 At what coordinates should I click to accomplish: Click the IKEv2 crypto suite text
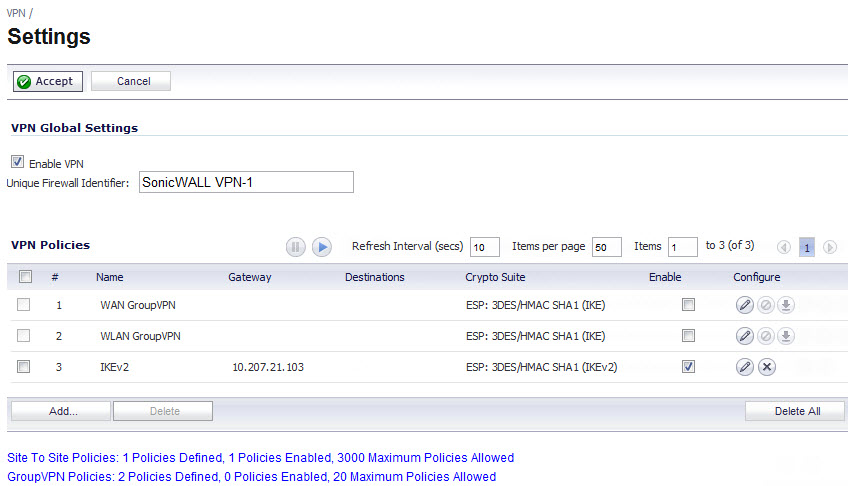[x=541, y=367]
